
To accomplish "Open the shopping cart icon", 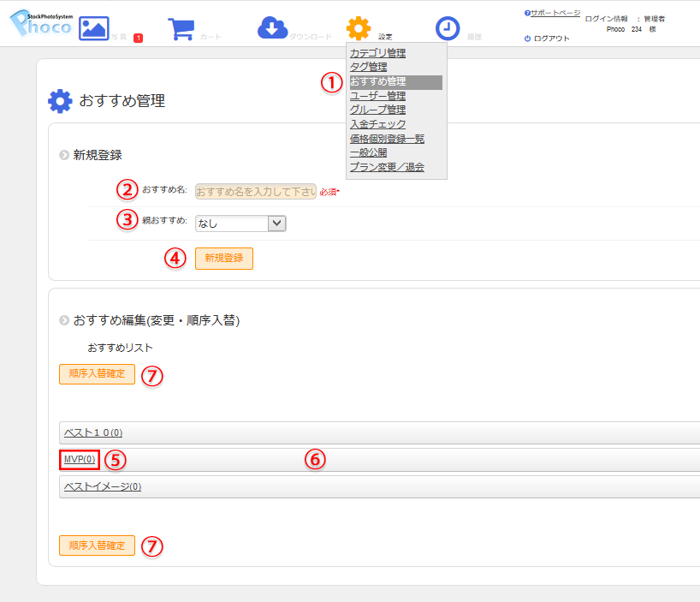I will (181, 29).
